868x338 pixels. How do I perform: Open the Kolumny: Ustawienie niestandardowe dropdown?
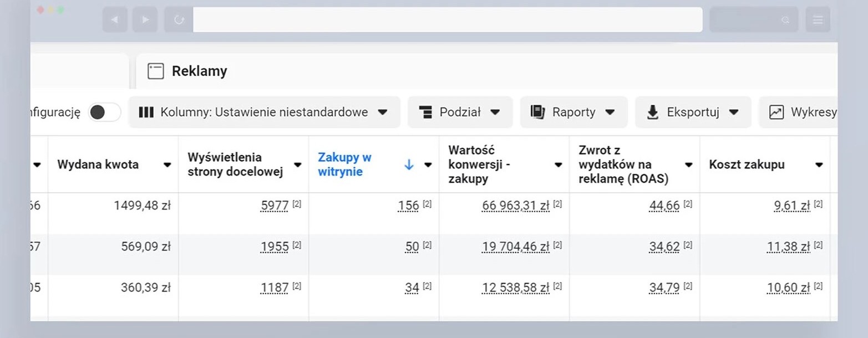pyautogui.click(x=265, y=112)
